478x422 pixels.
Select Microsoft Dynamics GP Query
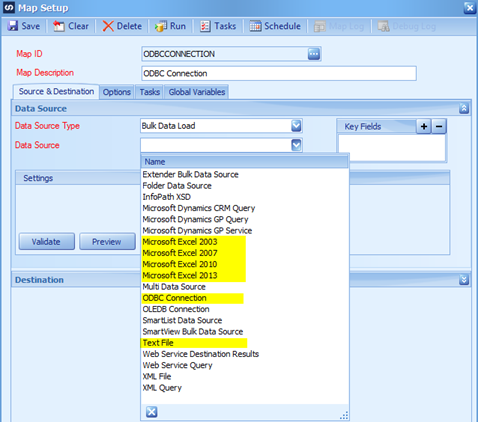pos(245,219)
